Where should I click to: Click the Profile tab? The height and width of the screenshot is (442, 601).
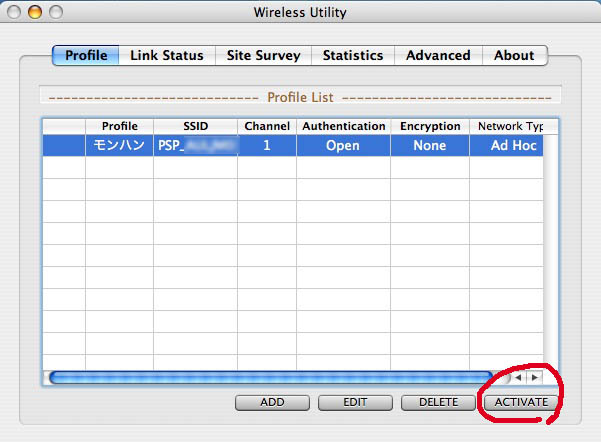86,56
